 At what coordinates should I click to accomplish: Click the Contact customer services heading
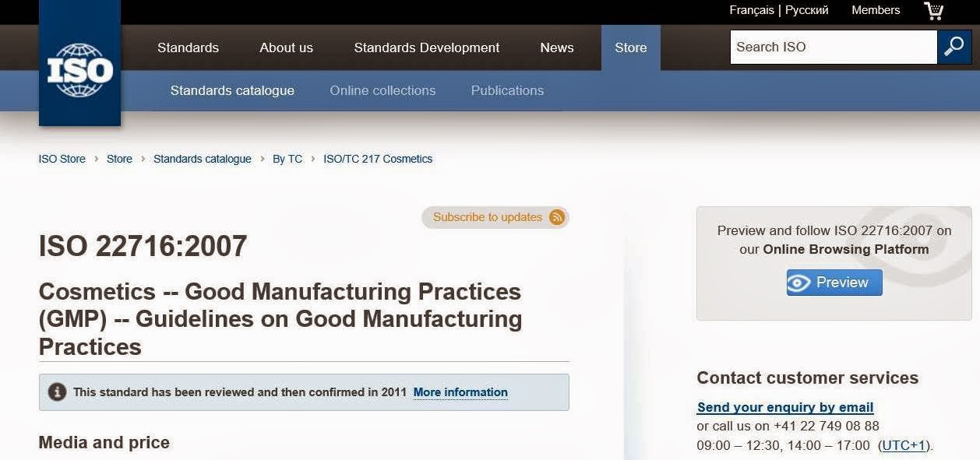[x=808, y=377]
